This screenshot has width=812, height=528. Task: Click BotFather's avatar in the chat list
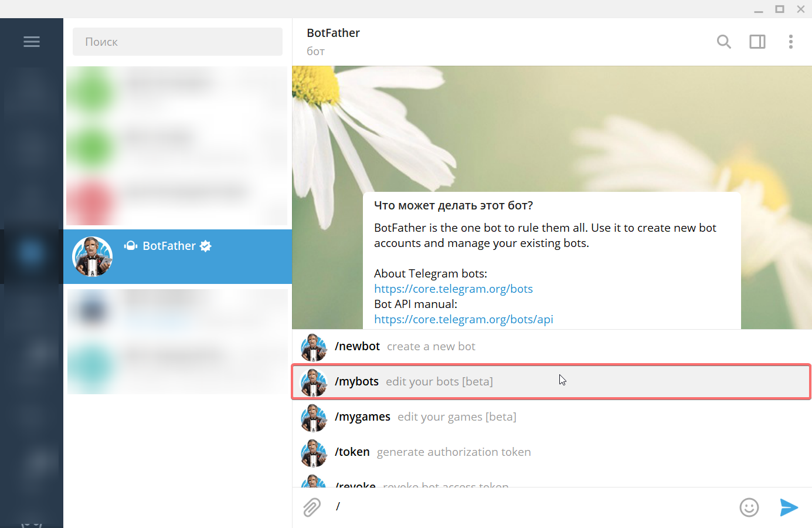[92, 256]
